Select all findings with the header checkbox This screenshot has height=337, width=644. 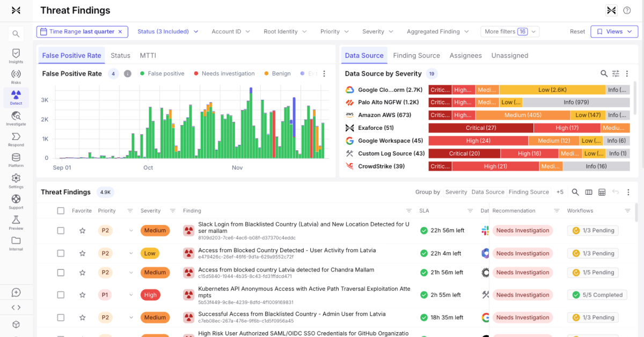61,211
